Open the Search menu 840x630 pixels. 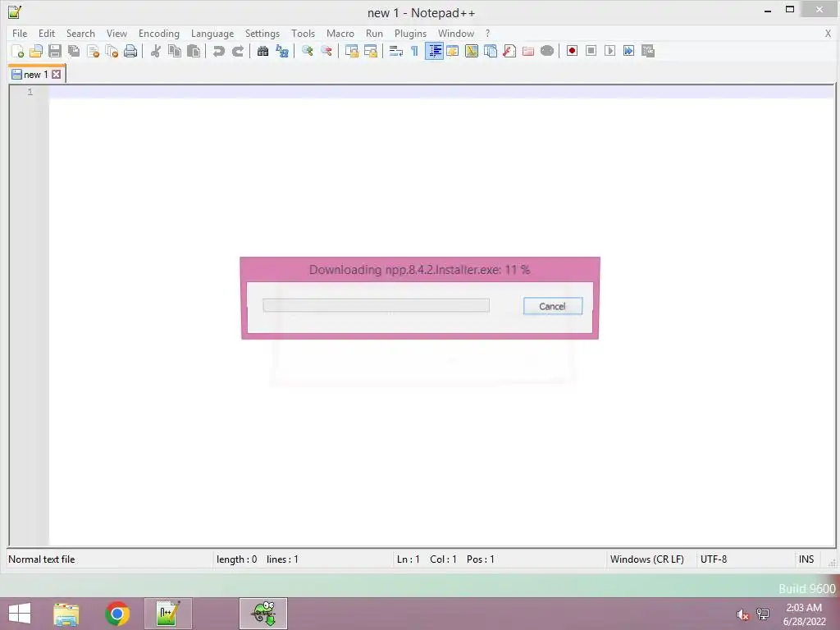(80, 33)
